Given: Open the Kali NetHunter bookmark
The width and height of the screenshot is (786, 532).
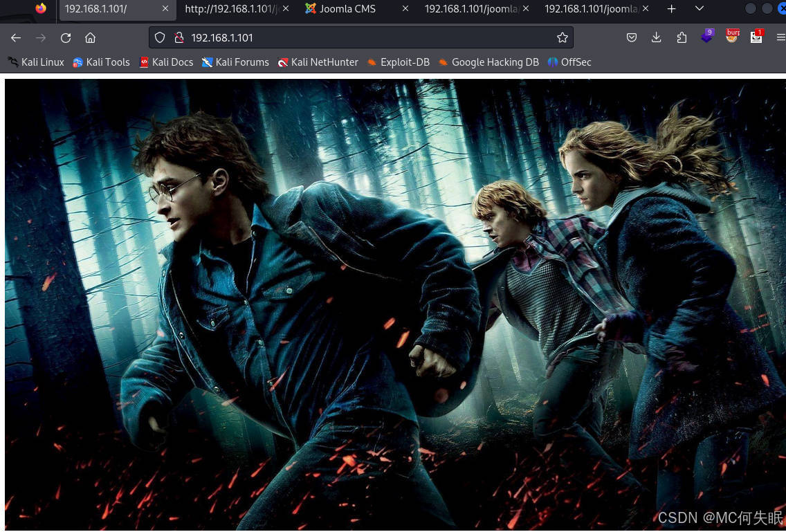Looking at the screenshot, I should [x=318, y=62].
